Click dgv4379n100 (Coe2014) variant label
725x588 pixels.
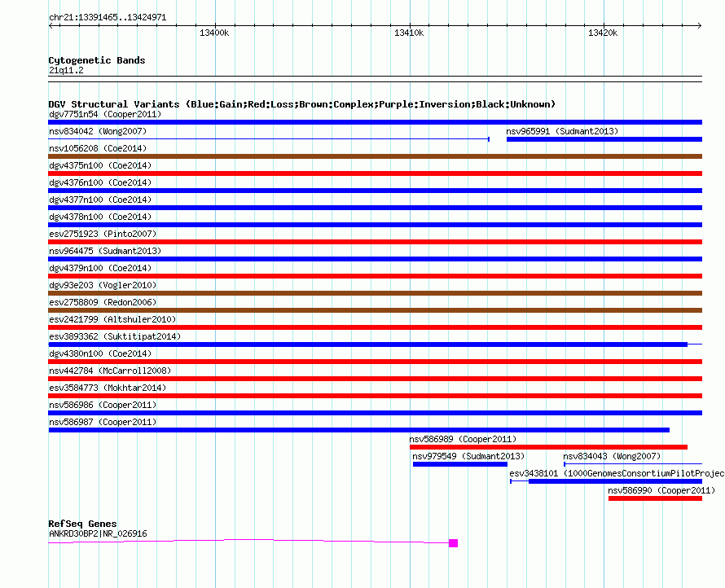click(100, 268)
